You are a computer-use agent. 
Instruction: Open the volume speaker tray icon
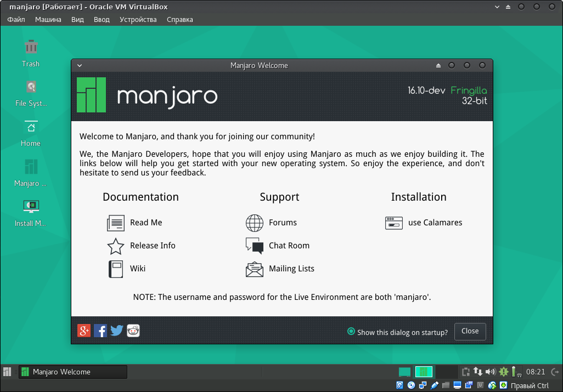[491, 372]
